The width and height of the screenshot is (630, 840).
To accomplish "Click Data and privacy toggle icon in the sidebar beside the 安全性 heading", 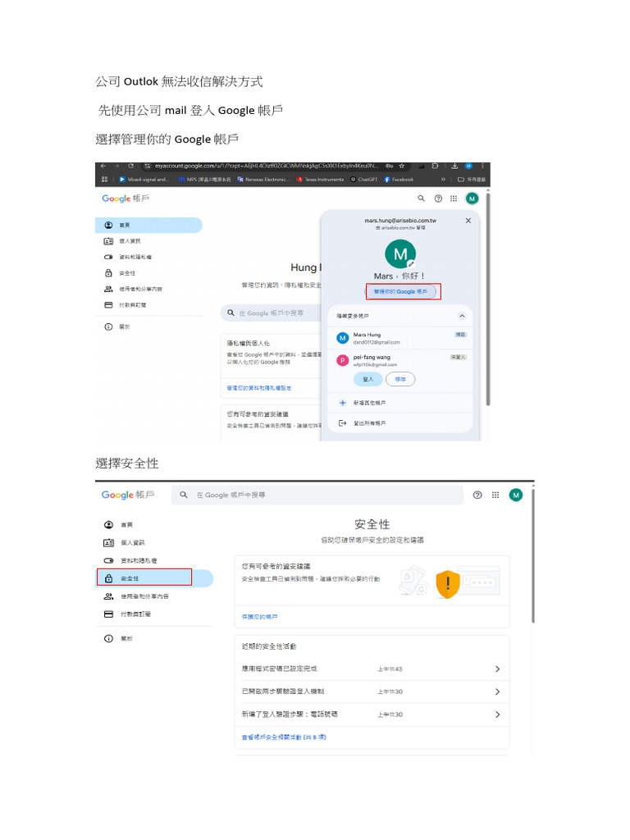I will click(109, 560).
